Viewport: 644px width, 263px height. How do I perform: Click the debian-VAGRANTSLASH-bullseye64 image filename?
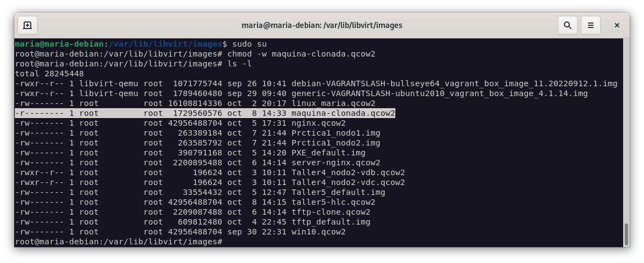454,83
